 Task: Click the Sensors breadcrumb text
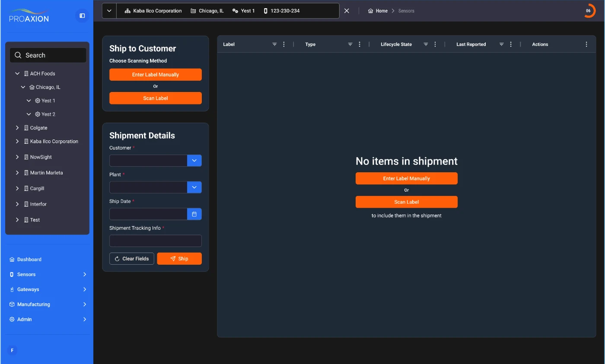point(406,11)
